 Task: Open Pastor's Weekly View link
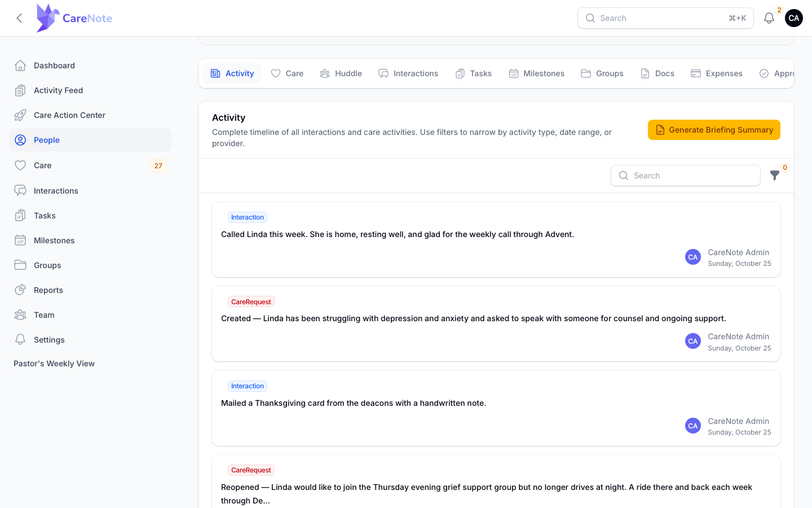pyautogui.click(x=54, y=364)
